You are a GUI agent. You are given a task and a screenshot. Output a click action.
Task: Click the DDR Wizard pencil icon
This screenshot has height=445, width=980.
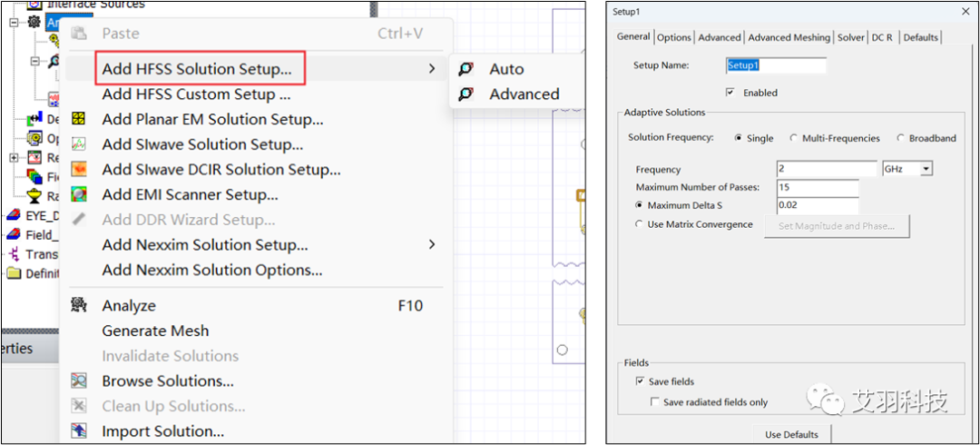[x=79, y=219]
